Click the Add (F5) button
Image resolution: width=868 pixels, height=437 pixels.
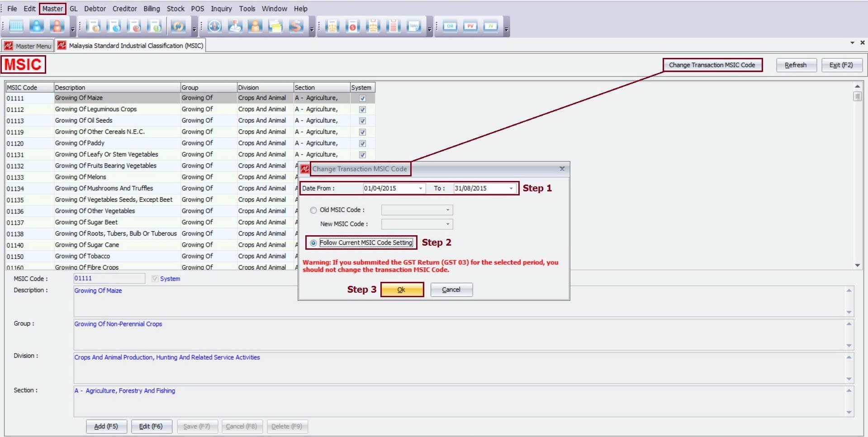tap(106, 426)
